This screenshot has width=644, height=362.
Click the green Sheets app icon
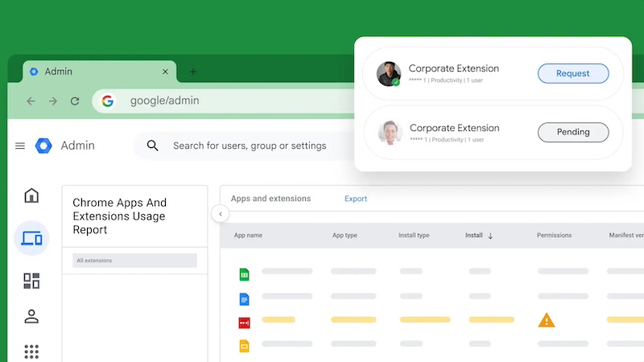coord(245,274)
